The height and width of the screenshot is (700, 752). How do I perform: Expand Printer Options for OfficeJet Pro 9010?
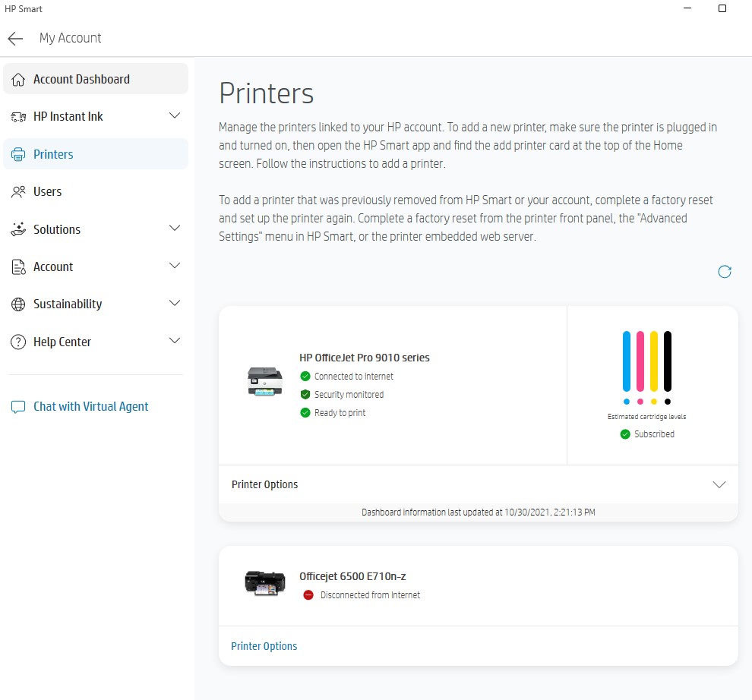[x=719, y=484]
